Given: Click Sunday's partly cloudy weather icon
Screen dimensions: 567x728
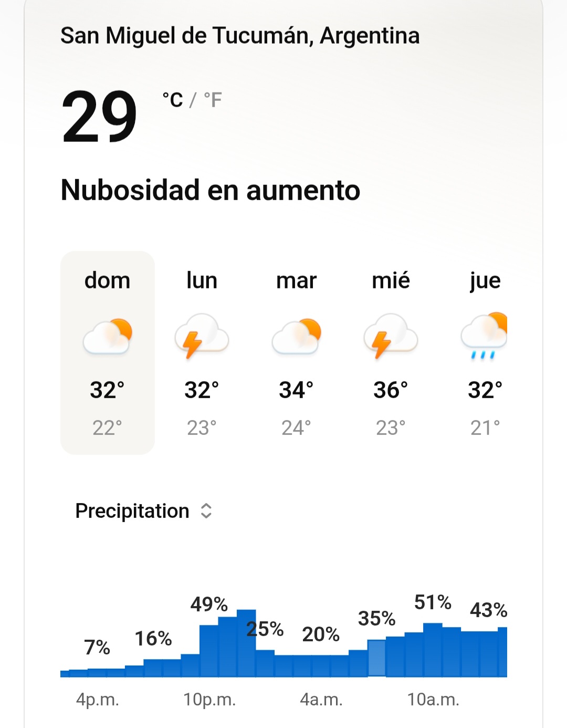Looking at the screenshot, I should coord(108,336).
